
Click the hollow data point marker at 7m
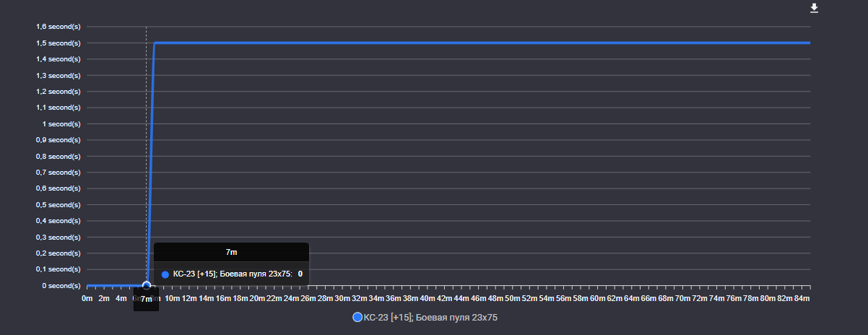tap(147, 286)
